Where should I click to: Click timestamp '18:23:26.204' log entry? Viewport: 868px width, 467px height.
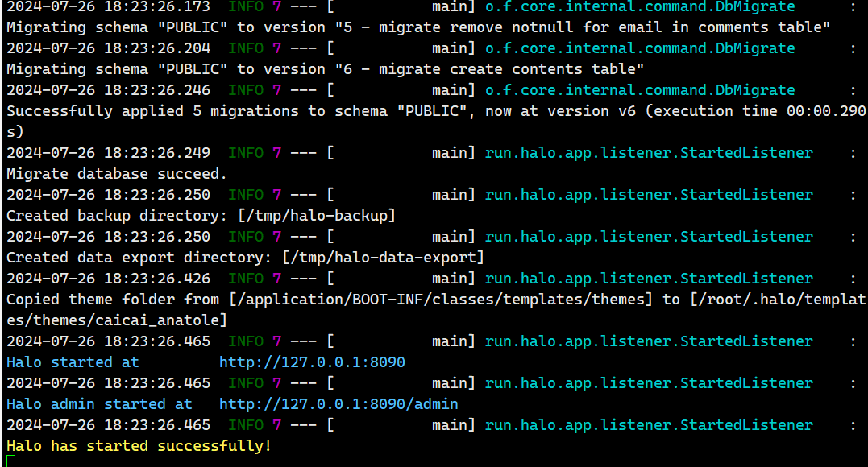[x=157, y=48]
